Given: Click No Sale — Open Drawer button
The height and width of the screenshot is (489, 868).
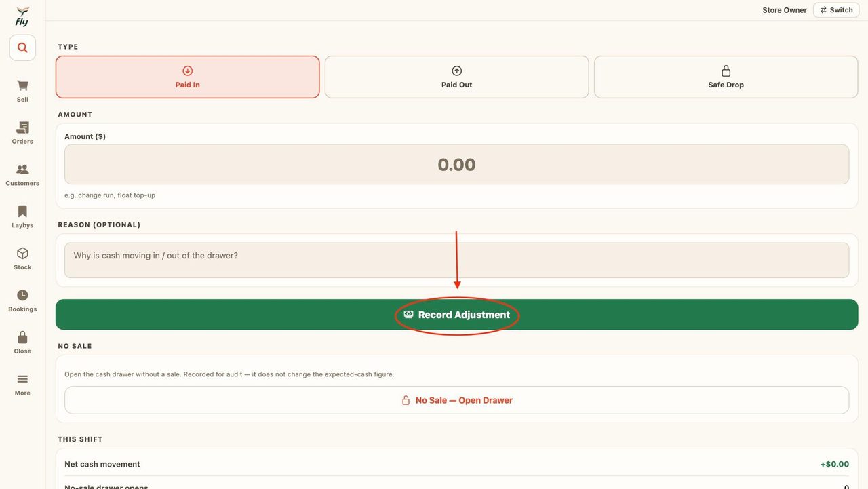Looking at the screenshot, I should (x=456, y=400).
